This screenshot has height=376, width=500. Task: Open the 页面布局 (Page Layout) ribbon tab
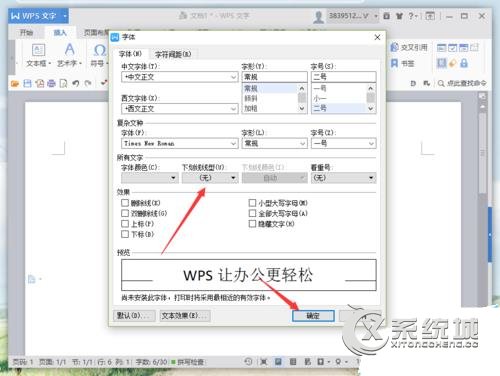(96, 32)
